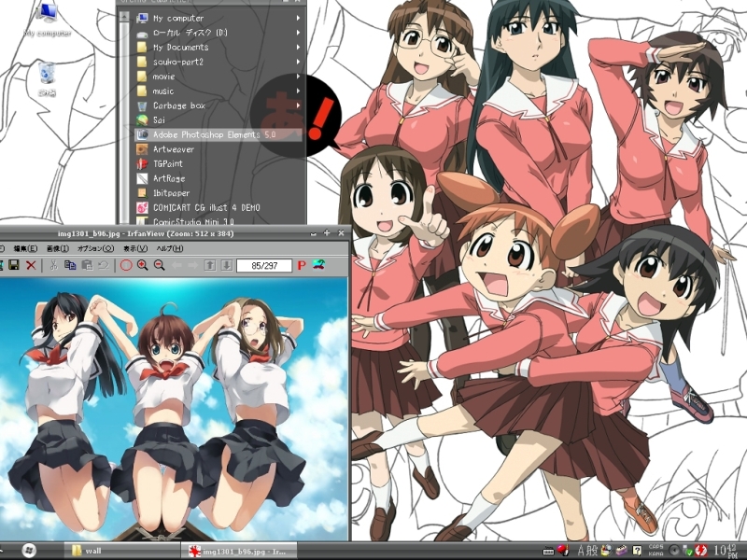Click the down arrow icon in IrfanView's toolbar

tap(227, 265)
